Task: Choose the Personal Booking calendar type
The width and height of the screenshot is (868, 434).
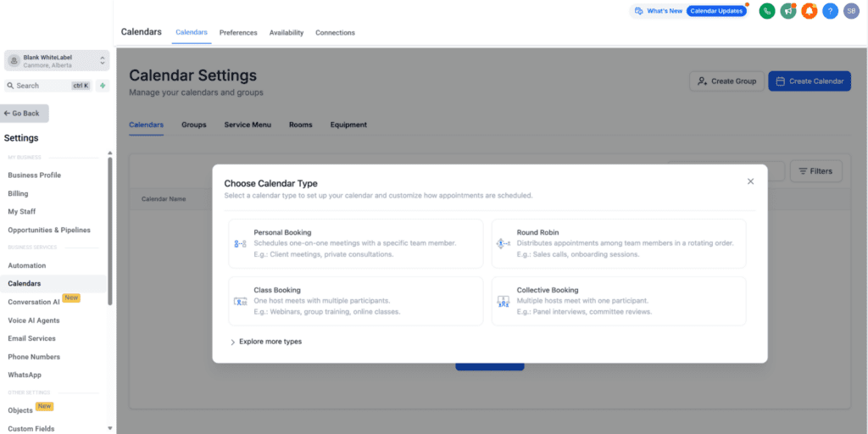Action: point(355,243)
